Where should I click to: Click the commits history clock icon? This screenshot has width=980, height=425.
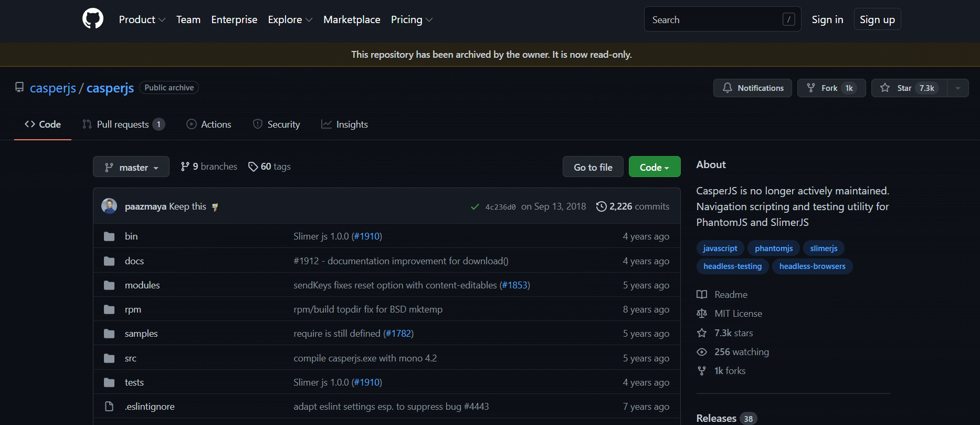tap(602, 206)
